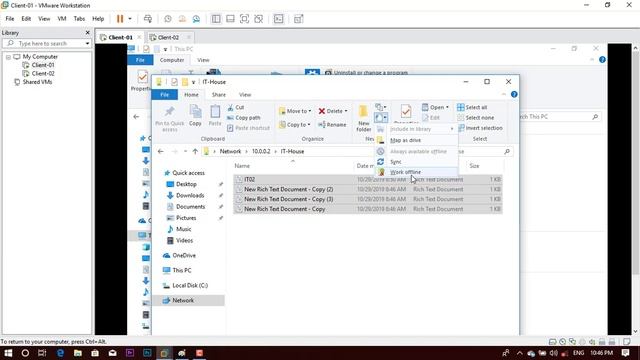The width and height of the screenshot is (640, 360).
Task: Open the notification center on taskbar
Action: [x=626, y=353]
